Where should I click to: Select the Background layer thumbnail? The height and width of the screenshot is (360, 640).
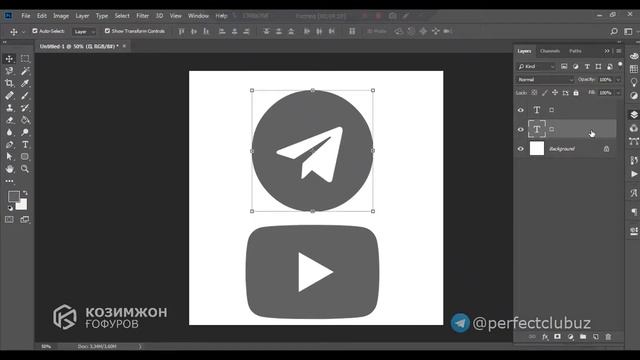(x=537, y=149)
